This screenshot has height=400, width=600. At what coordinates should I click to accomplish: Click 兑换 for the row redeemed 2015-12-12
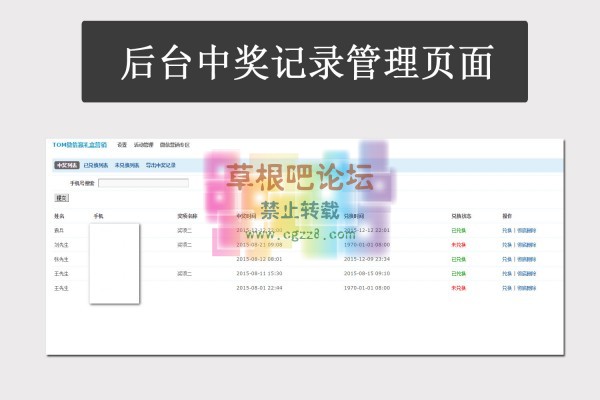tap(506, 230)
